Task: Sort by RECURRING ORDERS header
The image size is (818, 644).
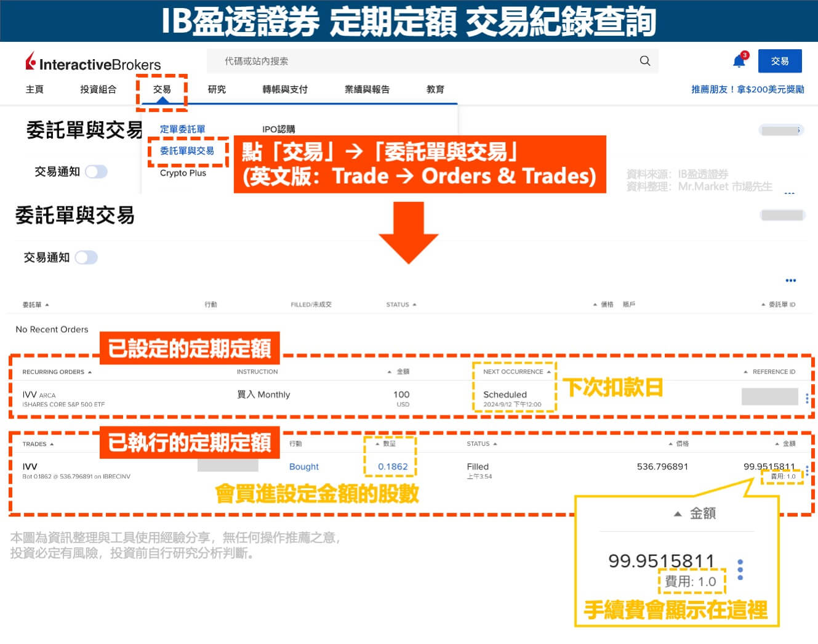Action: point(57,372)
